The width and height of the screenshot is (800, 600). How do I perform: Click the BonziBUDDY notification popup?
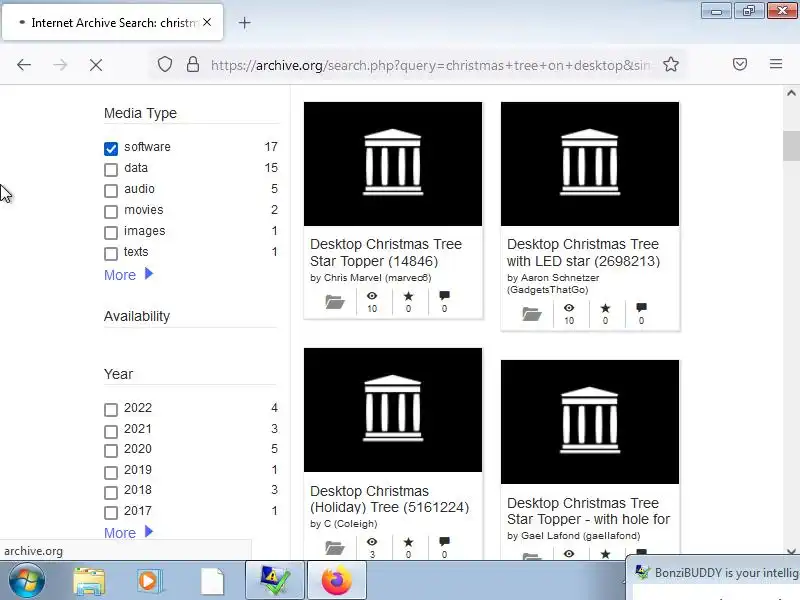[713, 577]
